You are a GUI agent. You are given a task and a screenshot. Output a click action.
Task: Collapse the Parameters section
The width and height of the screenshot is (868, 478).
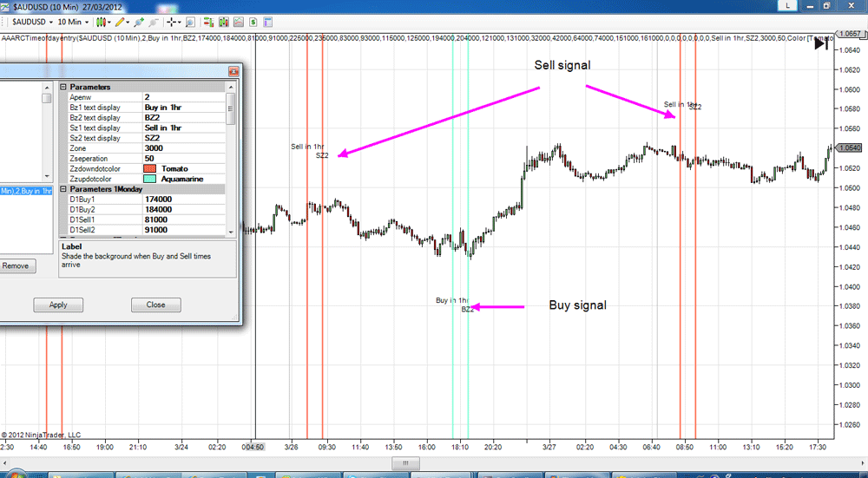tap(63, 87)
